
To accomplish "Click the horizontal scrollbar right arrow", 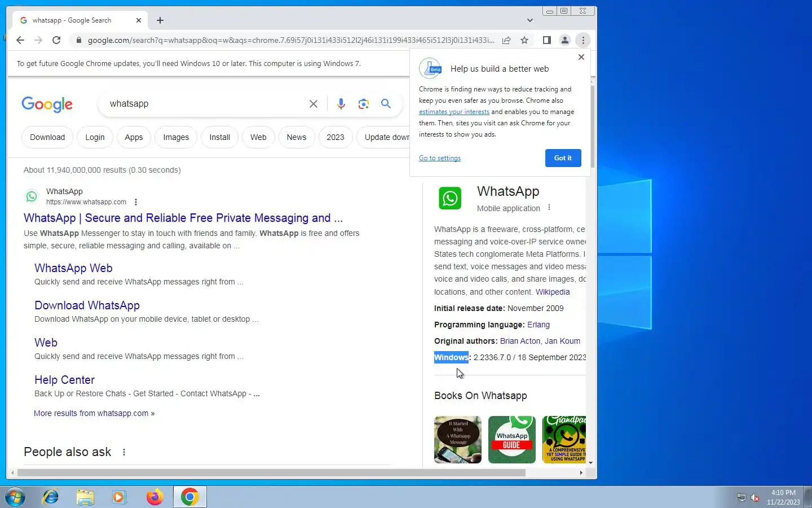I will point(581,473).
